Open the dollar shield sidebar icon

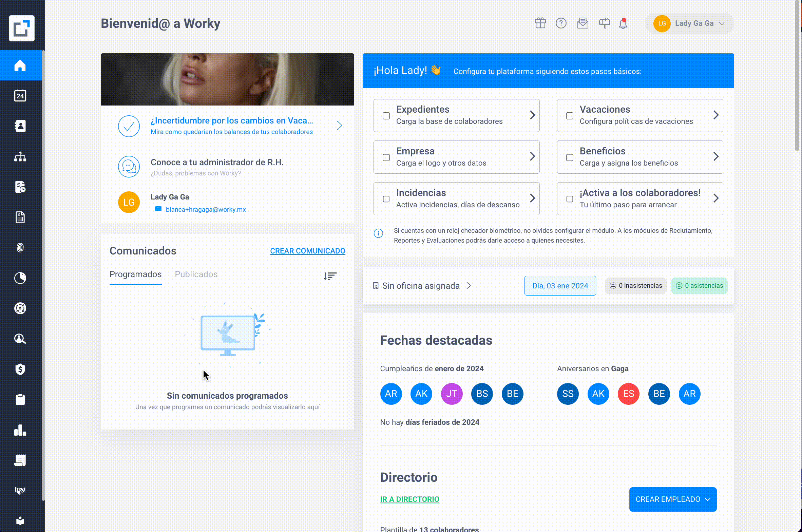(20, 369)
